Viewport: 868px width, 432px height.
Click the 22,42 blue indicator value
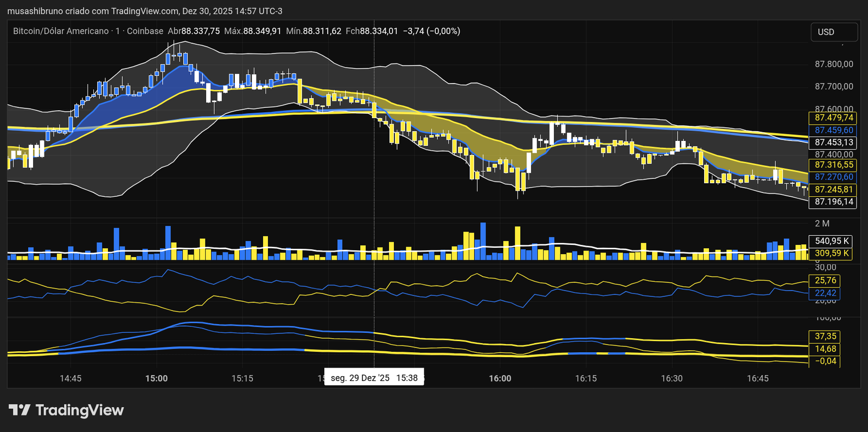click(x=825, y=293)
